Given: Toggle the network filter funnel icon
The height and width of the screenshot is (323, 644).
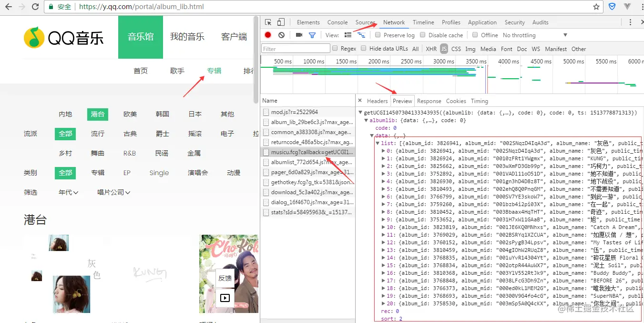Looking at the screenshot, I should tap(312, 35).
